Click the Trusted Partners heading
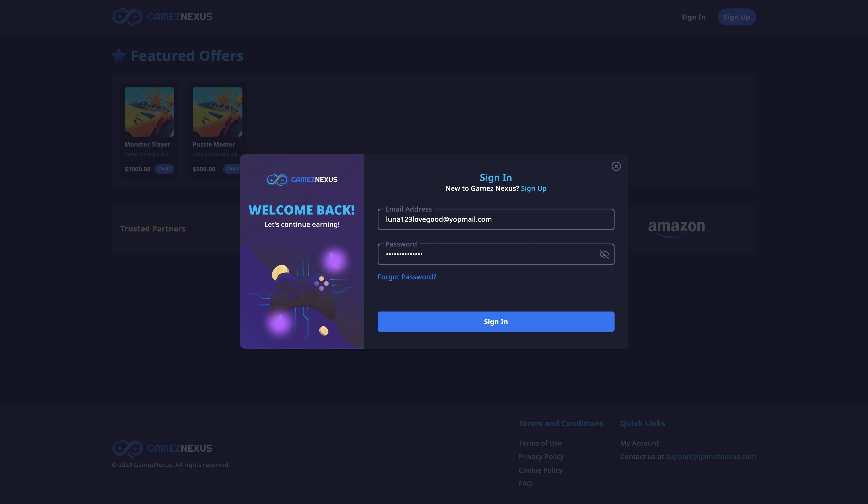868x504 pixels. (x=153, y=228)
